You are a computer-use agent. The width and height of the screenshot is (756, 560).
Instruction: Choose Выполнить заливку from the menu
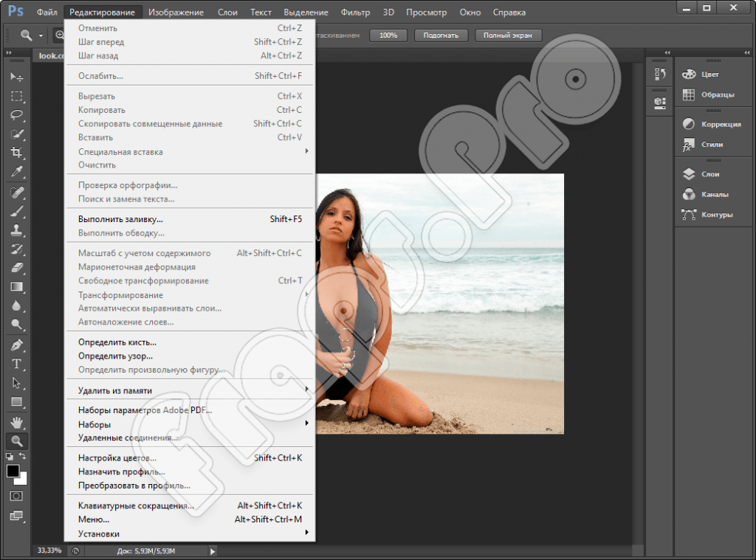[x=120, y=219]
